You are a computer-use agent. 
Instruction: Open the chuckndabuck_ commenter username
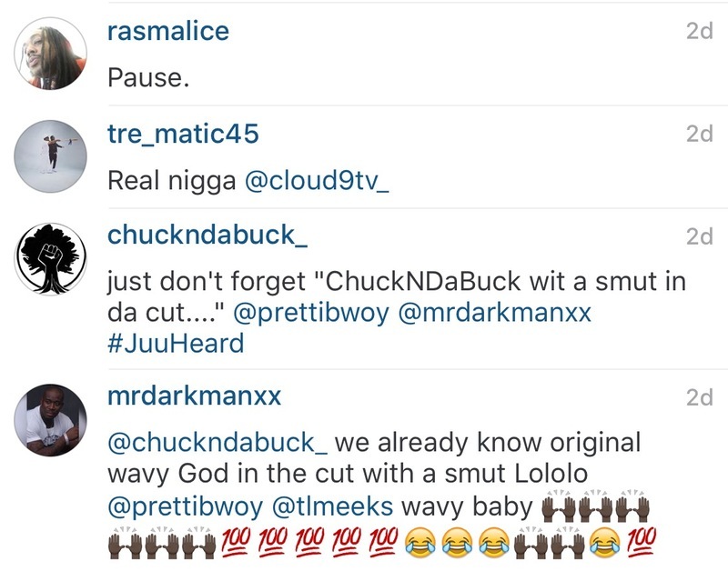[x=207, y=235]
